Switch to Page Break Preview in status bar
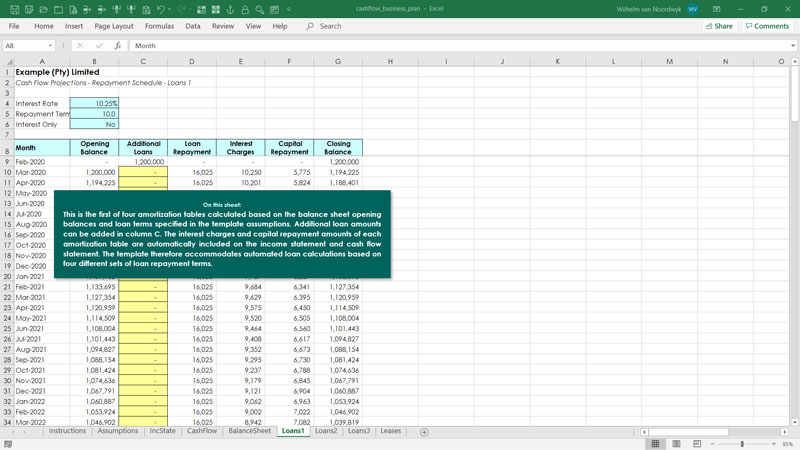The height and width of the screenshot is (450, 800). 696,444
